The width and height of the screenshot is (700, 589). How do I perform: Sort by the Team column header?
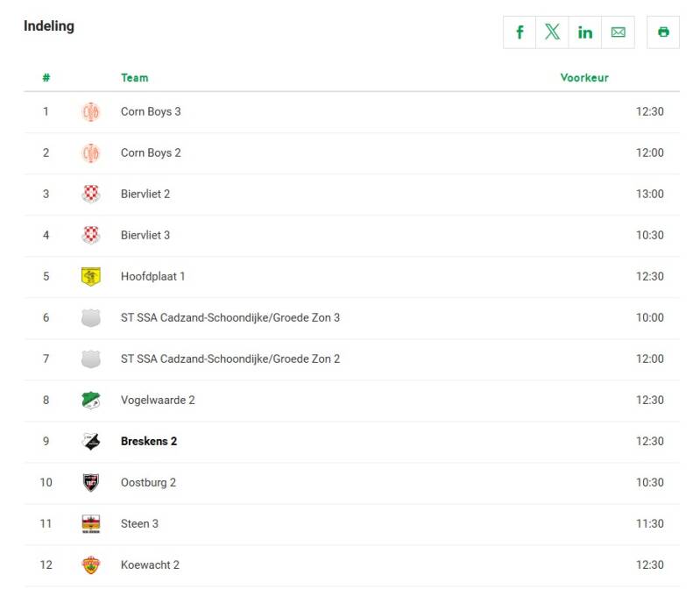click(134, 78)
